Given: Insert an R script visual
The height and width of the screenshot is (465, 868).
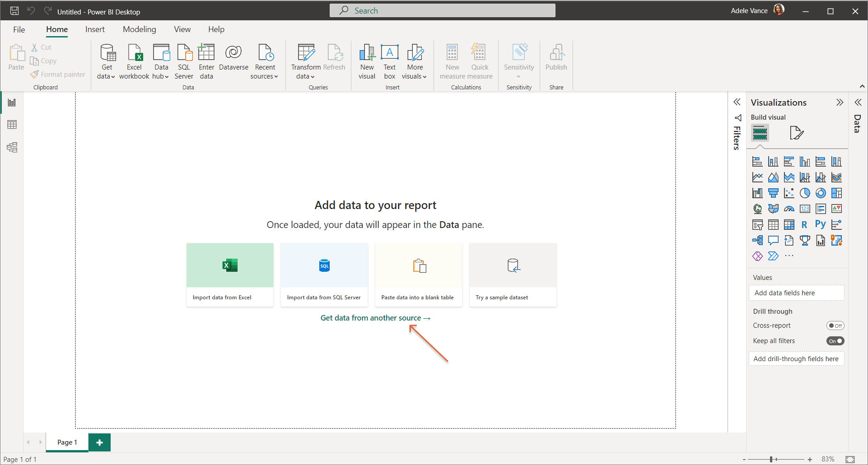Looking at the screenshot, I should click(x=805, y=224).
